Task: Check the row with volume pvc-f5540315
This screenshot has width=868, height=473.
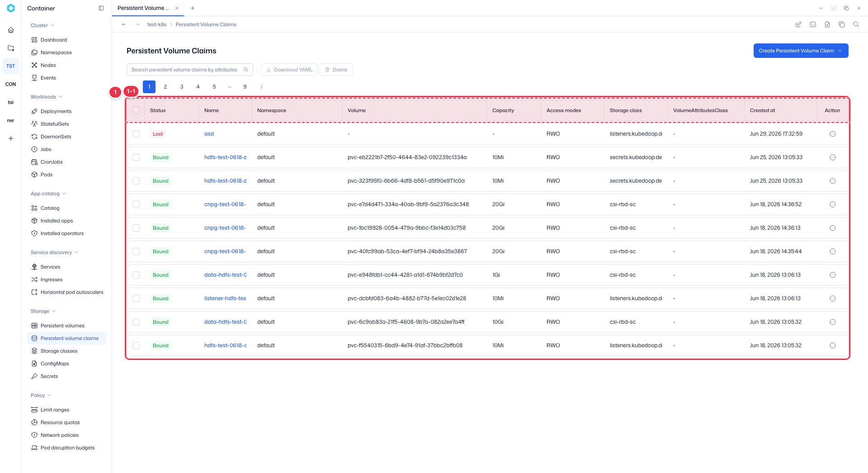Action: (136, 345)
